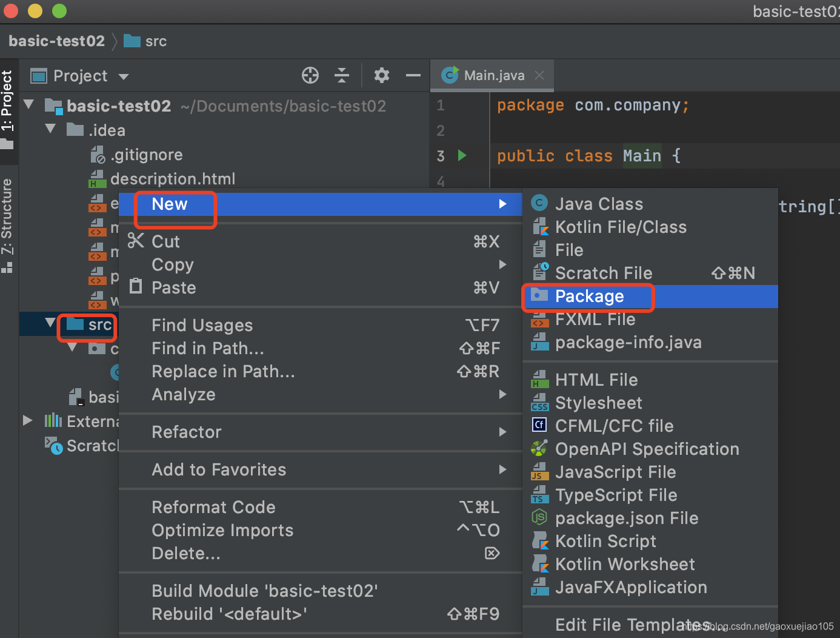The image size is (840, 638).
Task: Create a package-info.java file
Action: click(x=650, y=342)
